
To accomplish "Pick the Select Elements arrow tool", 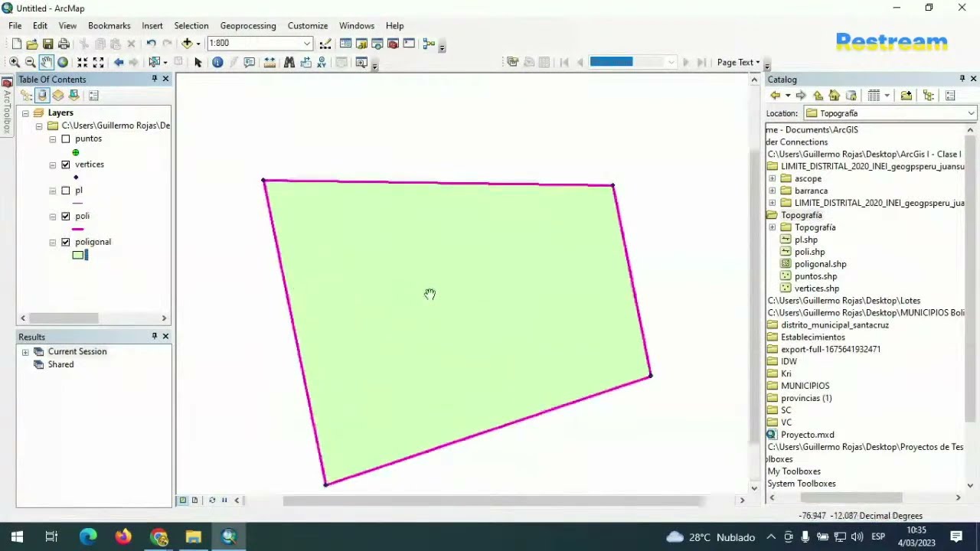I will [x=198, y=62].
